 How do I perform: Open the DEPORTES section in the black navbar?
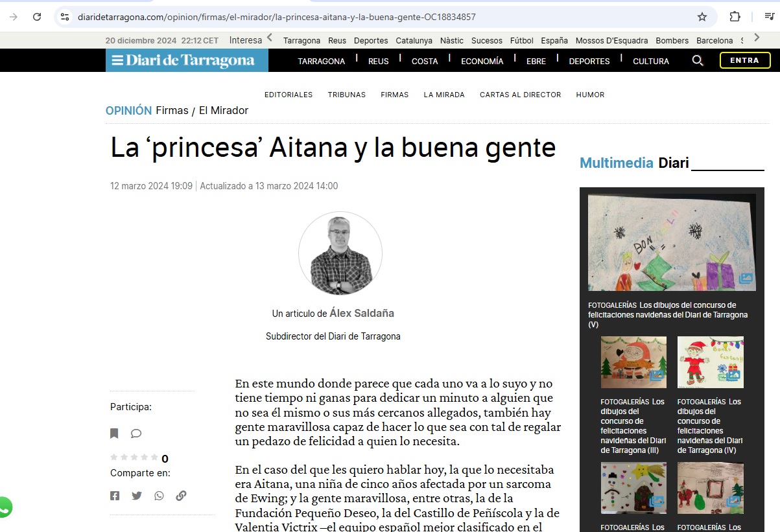589,62
